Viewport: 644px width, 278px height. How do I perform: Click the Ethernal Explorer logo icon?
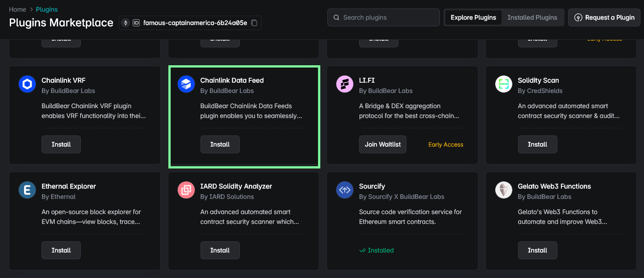[27, 190]
